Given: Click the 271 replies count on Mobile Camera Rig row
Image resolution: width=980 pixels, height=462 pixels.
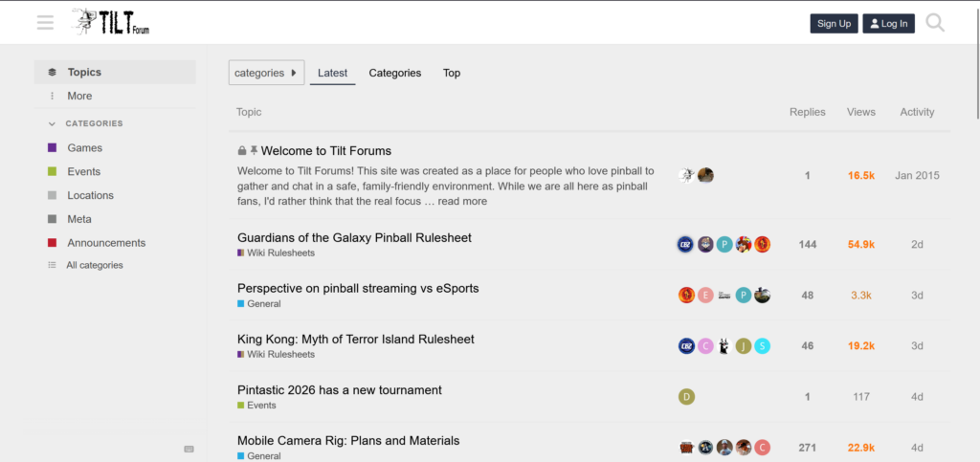Looking at the screenshot, I should [808, 448].
